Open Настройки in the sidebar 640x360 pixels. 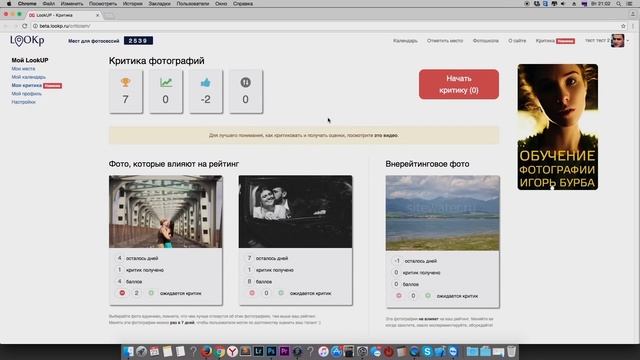[24, 102]
